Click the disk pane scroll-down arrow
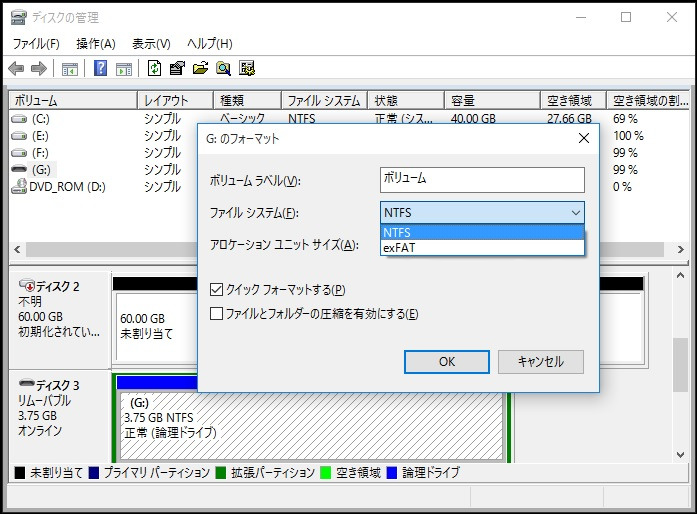 pyautogui.click(x=680, y=454)
